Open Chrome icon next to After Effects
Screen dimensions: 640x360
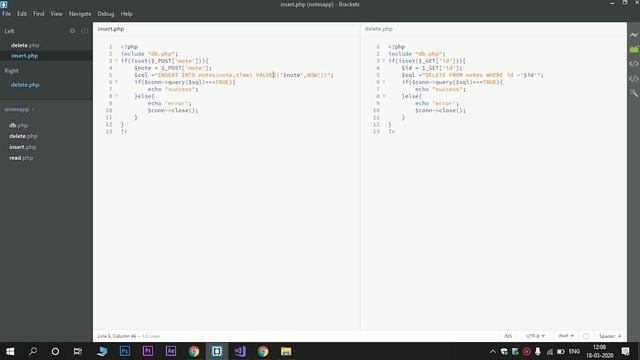194,351
